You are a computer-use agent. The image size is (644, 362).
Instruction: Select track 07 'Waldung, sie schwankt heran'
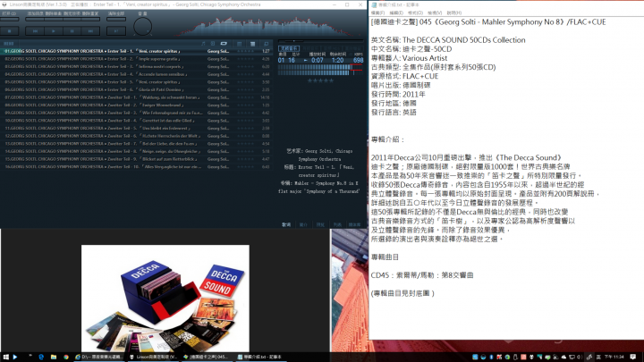point(136,97)
